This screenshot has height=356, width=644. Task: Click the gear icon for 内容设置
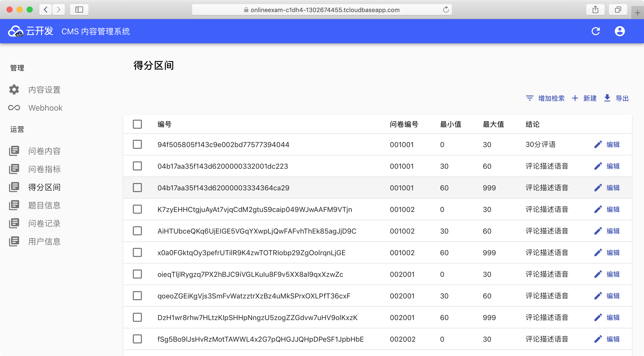pos(14,90)
